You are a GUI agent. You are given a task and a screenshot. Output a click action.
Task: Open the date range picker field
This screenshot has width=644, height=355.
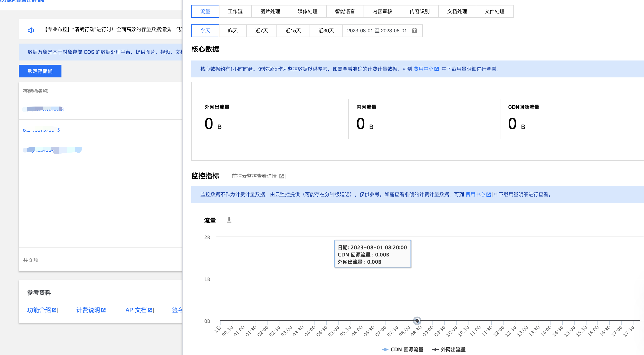(376, 31)
